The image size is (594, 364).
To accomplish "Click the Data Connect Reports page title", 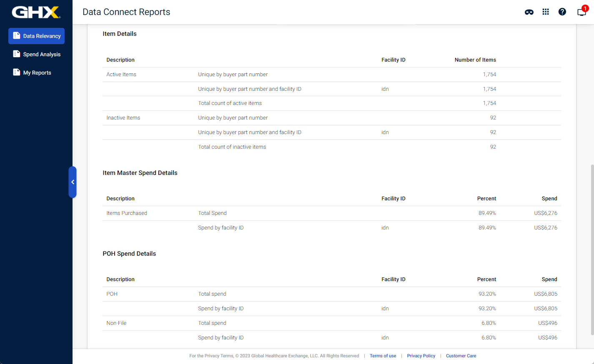I will (126, 12).
